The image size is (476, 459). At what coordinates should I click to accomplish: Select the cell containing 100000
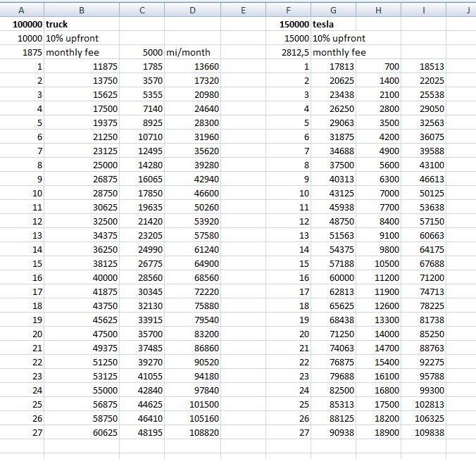[x=22, y=24]
